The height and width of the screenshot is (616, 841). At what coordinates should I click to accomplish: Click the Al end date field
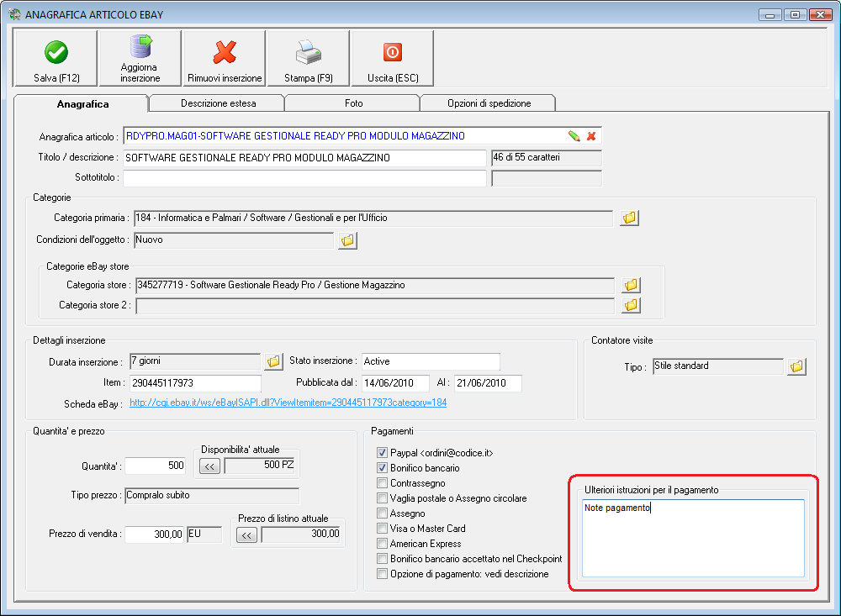488,383
